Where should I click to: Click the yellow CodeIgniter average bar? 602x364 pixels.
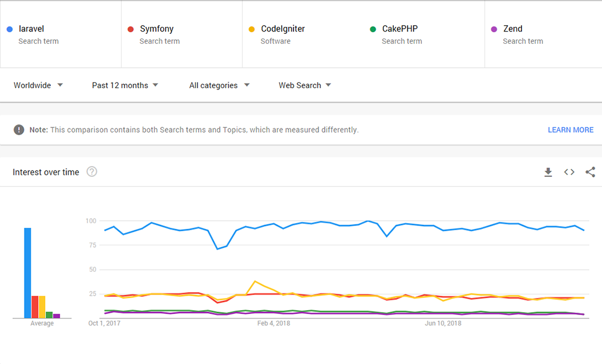pyautogui.click(x=42, y=307)
